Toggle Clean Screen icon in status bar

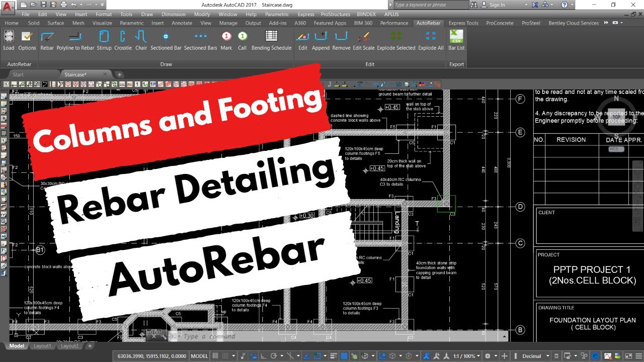tap(629, 356)
